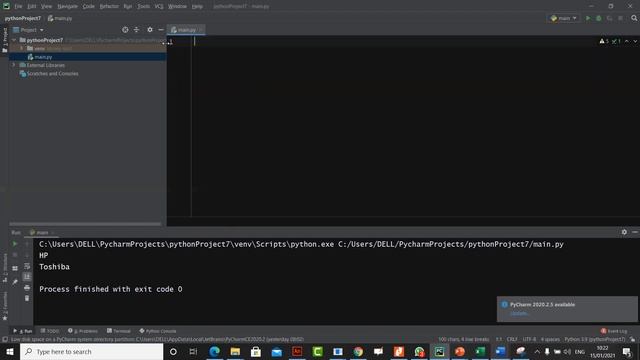Open Project view selector dropdown
Image resolution: width=640 pixels, height=360 pixels.
(29, 30)
